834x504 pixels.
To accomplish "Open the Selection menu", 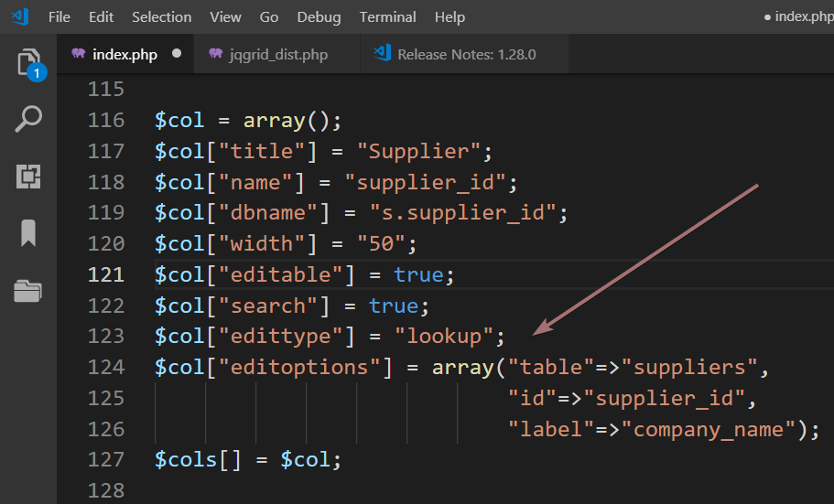I will coord(161,17).
